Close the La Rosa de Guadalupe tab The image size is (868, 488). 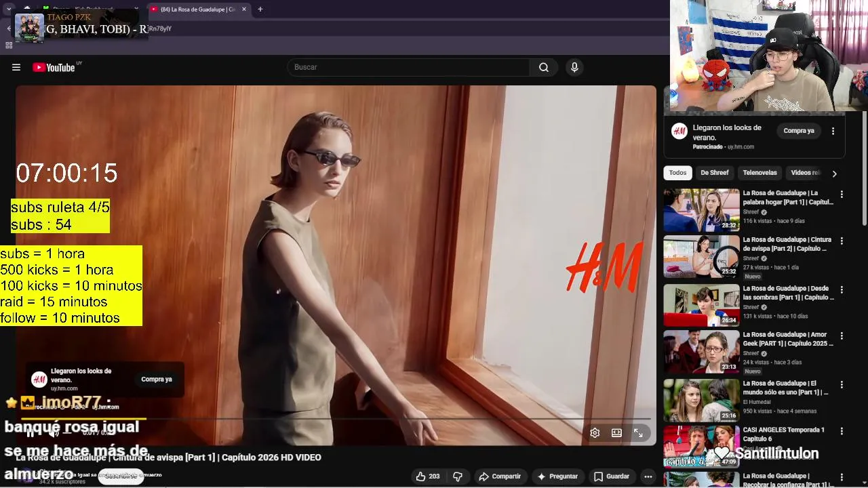click(243, 9)
